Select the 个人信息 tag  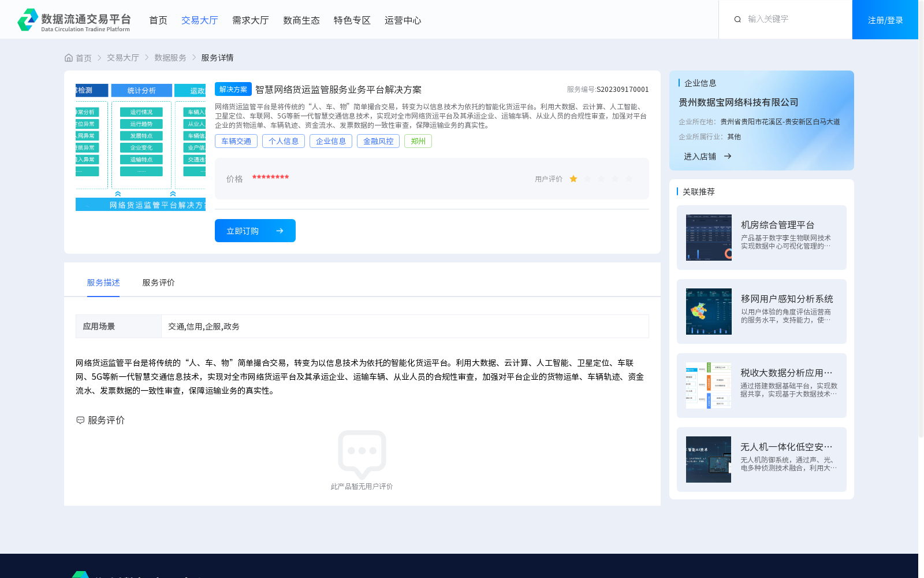(284, 141)
